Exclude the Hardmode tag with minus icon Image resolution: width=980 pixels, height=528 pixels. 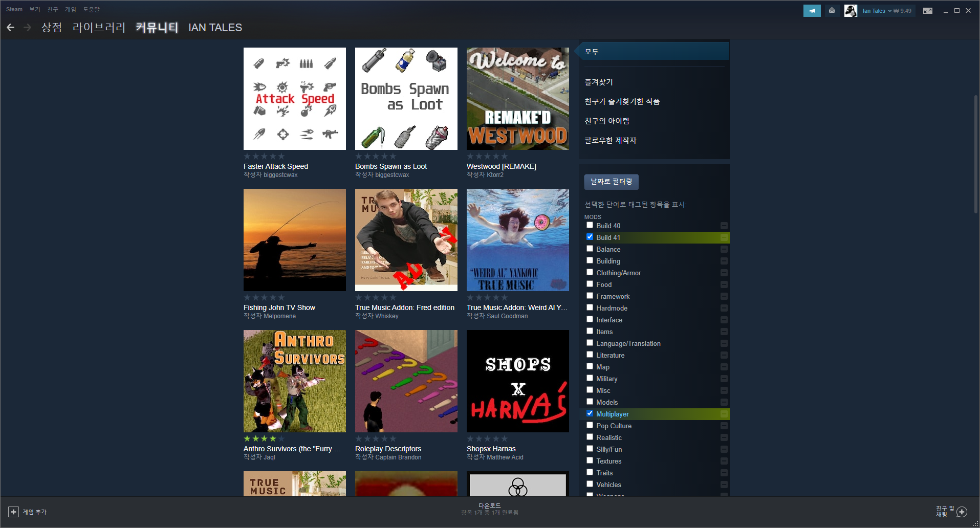coord(724,308)
